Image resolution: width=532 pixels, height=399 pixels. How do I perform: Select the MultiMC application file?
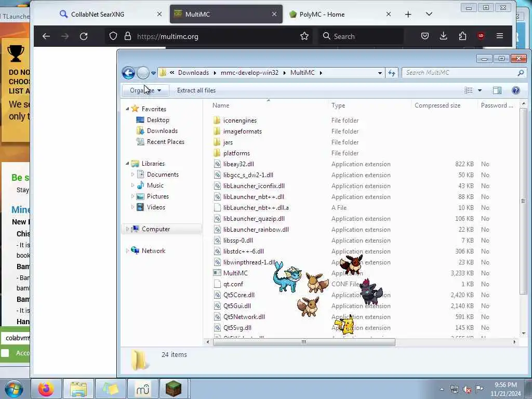point(235,273)
